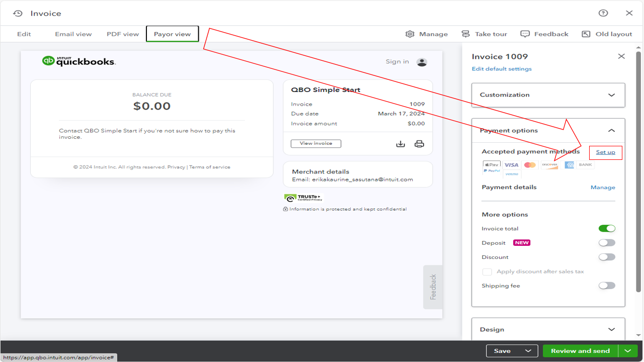Click the print invoice icon
This screenshot has width=644, height=362.
(x=419, y=143)
